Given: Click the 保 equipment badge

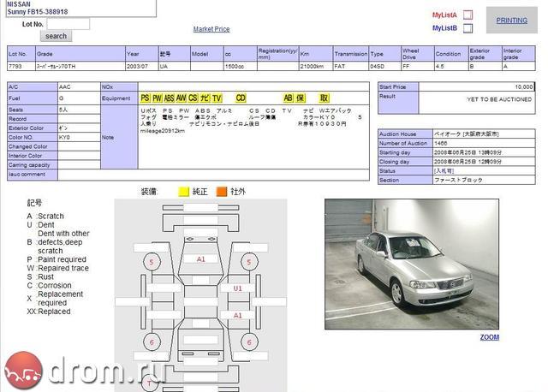Looking at the screenshot, I should (301, 98).
